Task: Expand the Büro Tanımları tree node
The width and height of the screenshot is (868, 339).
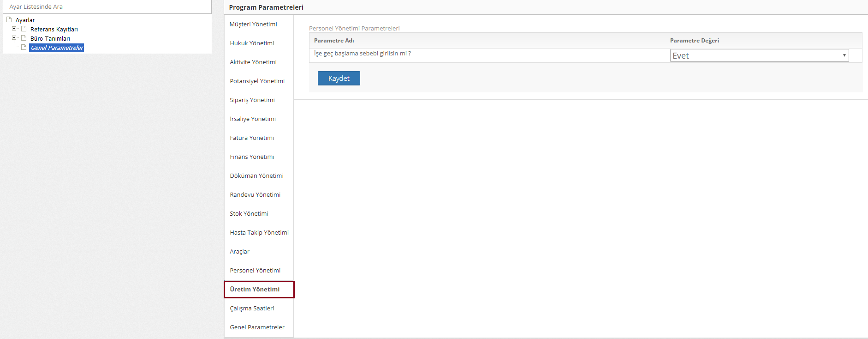Action: click(14, 38)
